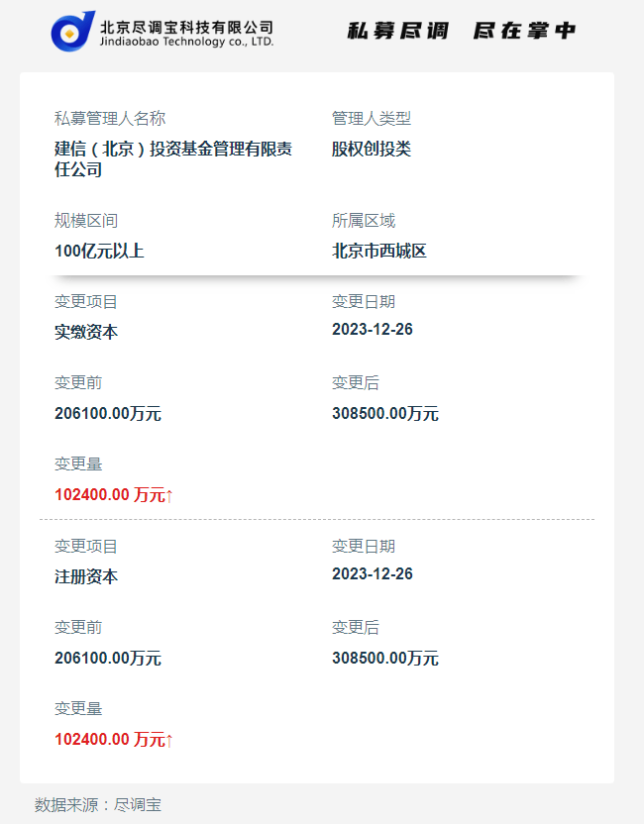Click the 实缴资本 change item

[86, 332]
